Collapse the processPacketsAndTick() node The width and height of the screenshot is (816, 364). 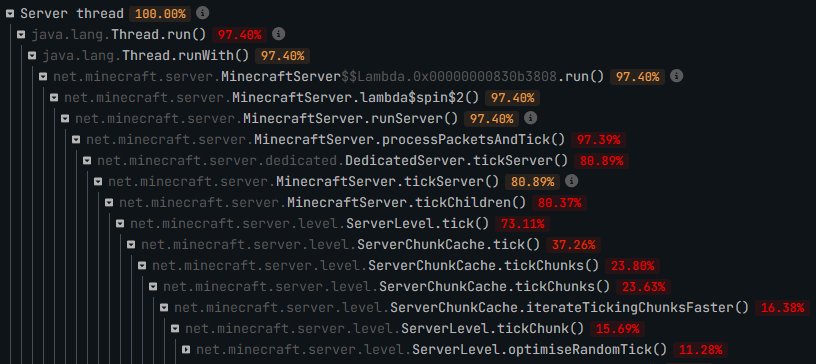[x=76, y=140]
